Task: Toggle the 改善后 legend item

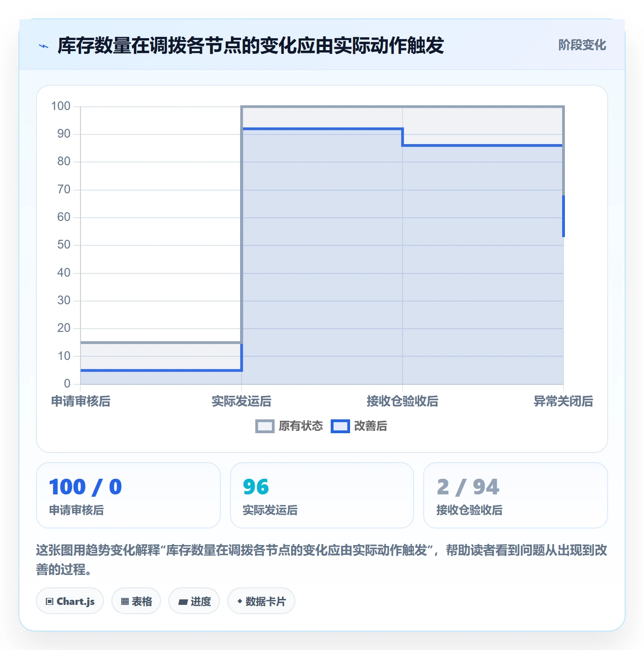Action: point(359,426)
